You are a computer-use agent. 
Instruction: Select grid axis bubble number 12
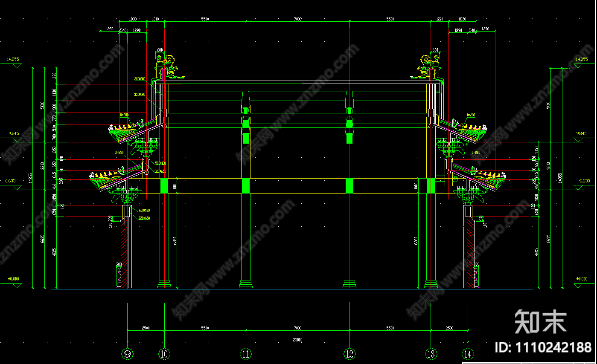(x=349, y=353)
